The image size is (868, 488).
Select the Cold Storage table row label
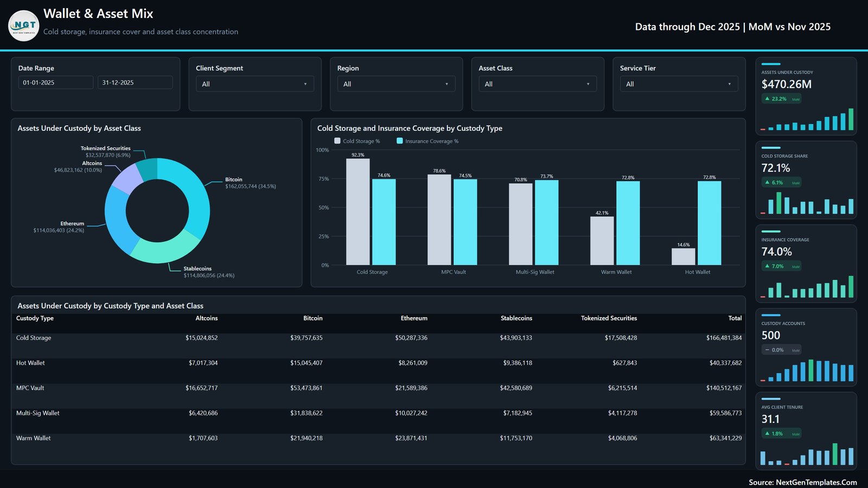point(34,338)
